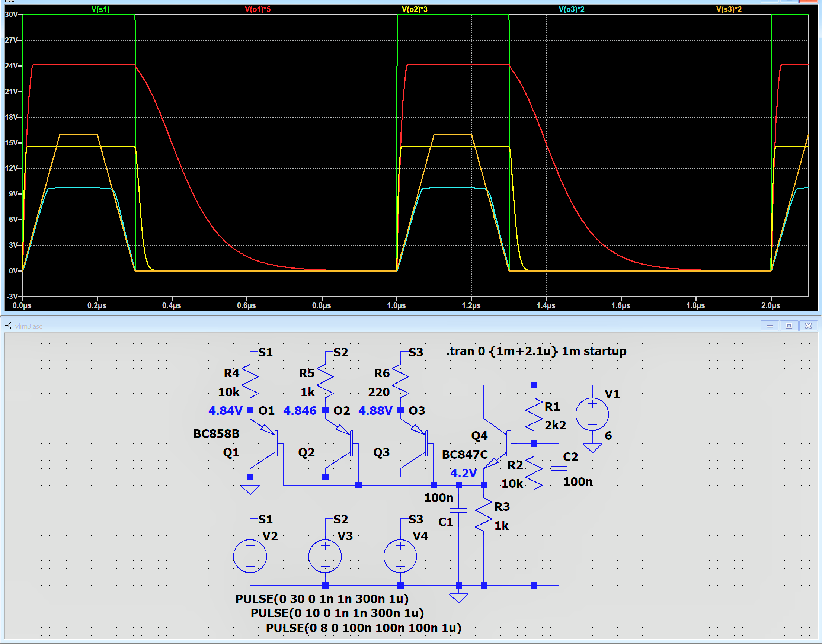Viewport: 822px width, 644px height.
Task: Select the C2 100n capacitor symbol
Action: click(x=559, y=469)
